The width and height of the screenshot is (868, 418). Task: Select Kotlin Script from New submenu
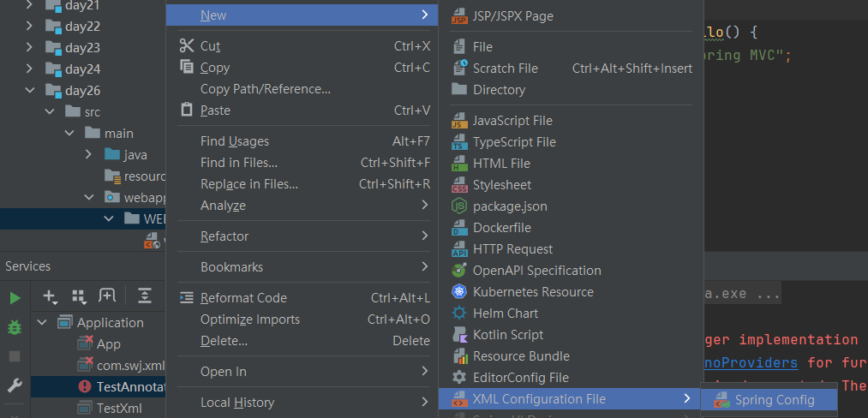click(507, 335)
